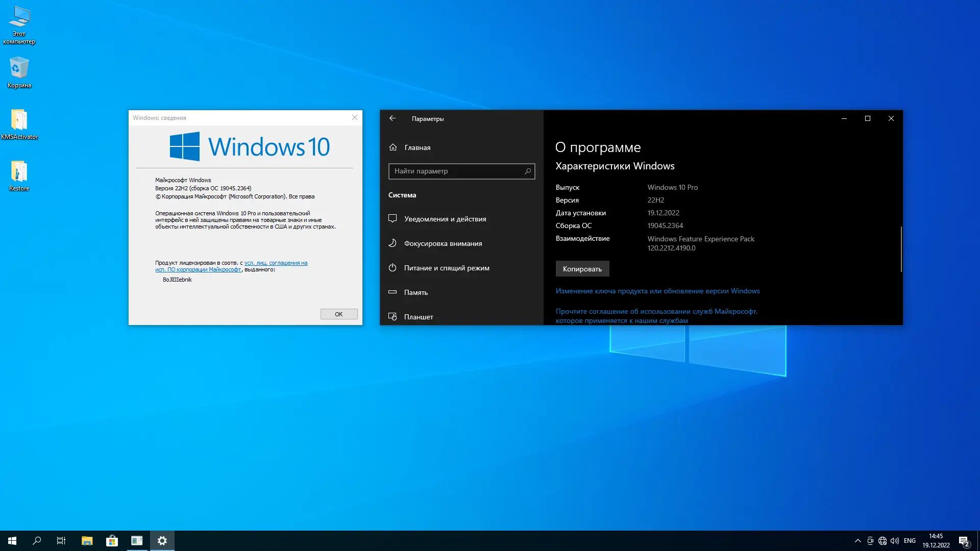
Task: Click the back arrow in Settings
Action: (x=393, y=118)
